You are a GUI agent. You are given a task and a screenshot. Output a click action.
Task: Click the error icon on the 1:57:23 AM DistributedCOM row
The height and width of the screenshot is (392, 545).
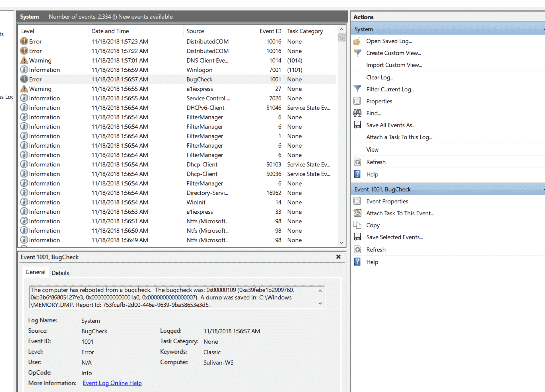24,41
